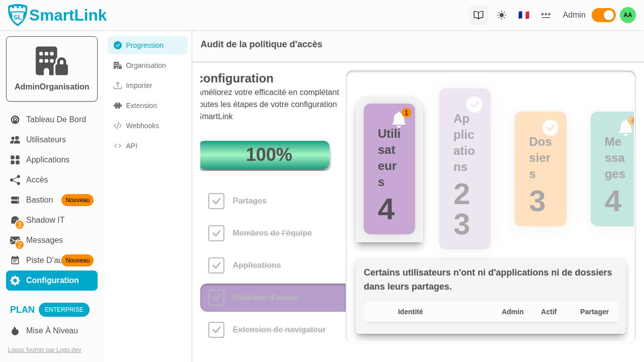
Task: Select the Webhooks settings tab
Action: [142, 126]
